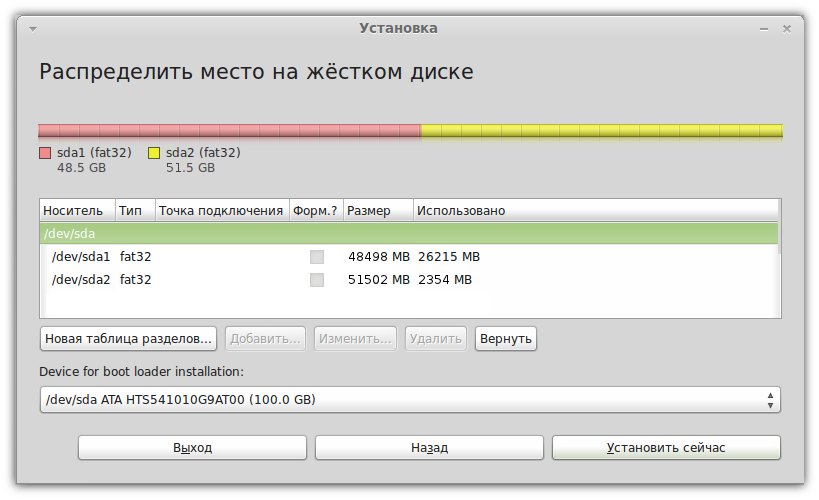Select the /dev/sda1 partition row

tap(409, 257)
